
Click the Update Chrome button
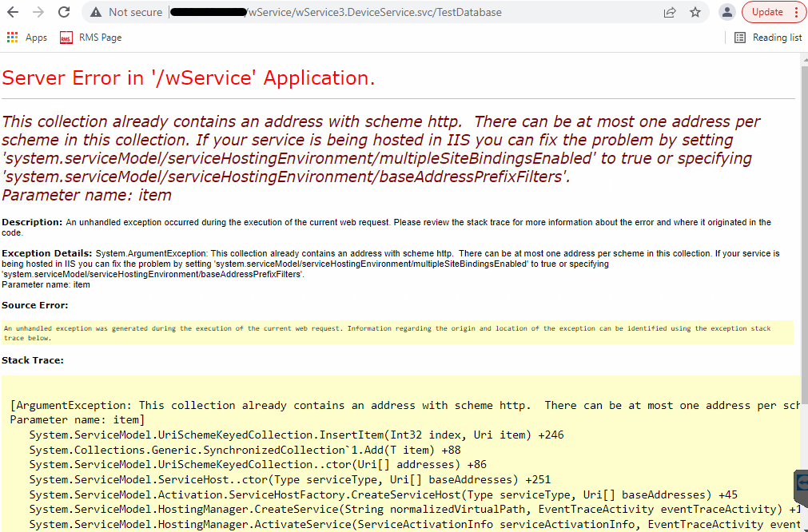767,12
